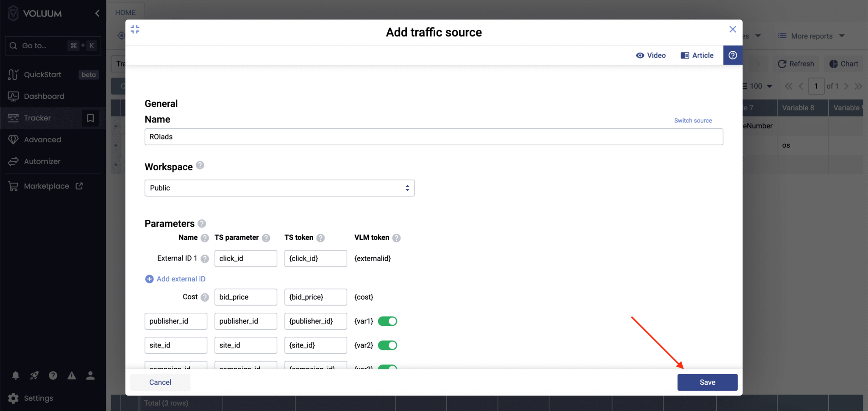Switch to the Article tab
The image size is (868, 411).
pyautogui.click(x=697, y=55)
